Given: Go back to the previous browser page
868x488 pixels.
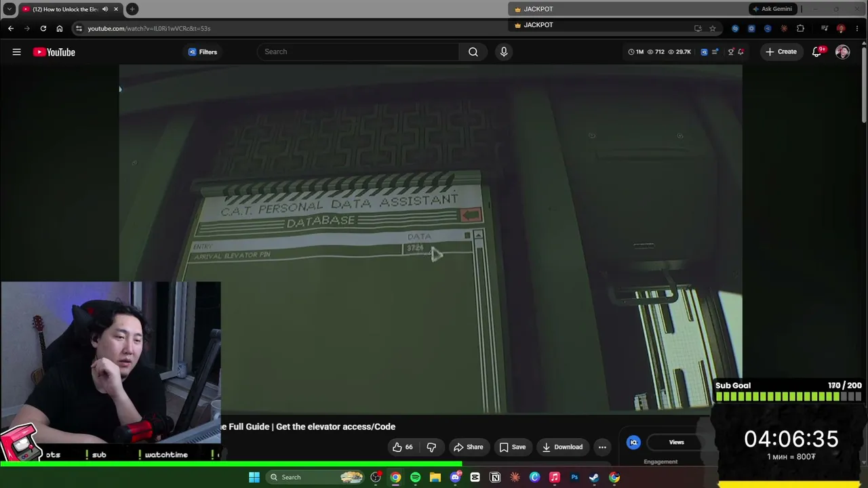Looking at the screenshot, I should pyautogui.click(x=11, y=28).
